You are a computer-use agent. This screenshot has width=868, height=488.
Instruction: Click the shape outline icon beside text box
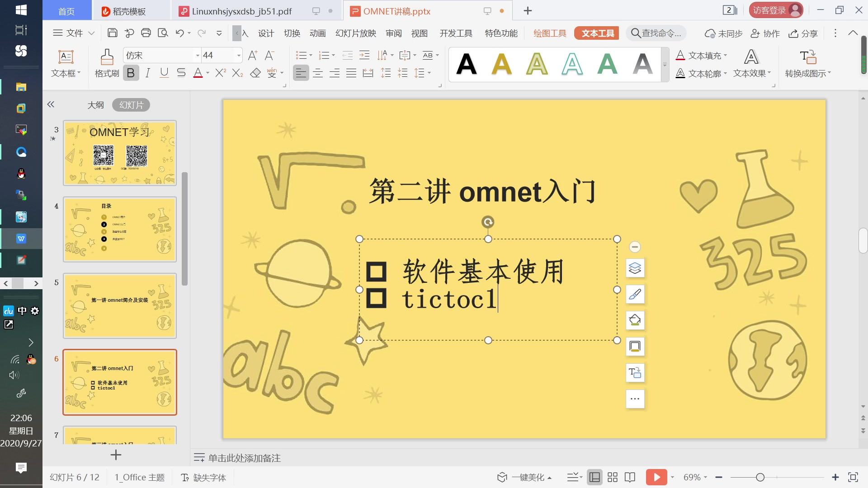pos(635,347)
